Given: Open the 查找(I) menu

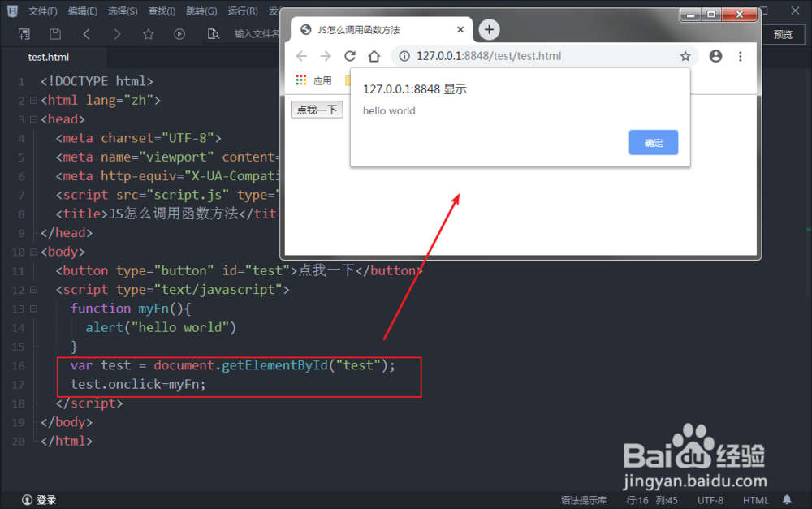Looking at the screenshot, I should (x=162, y=11).
